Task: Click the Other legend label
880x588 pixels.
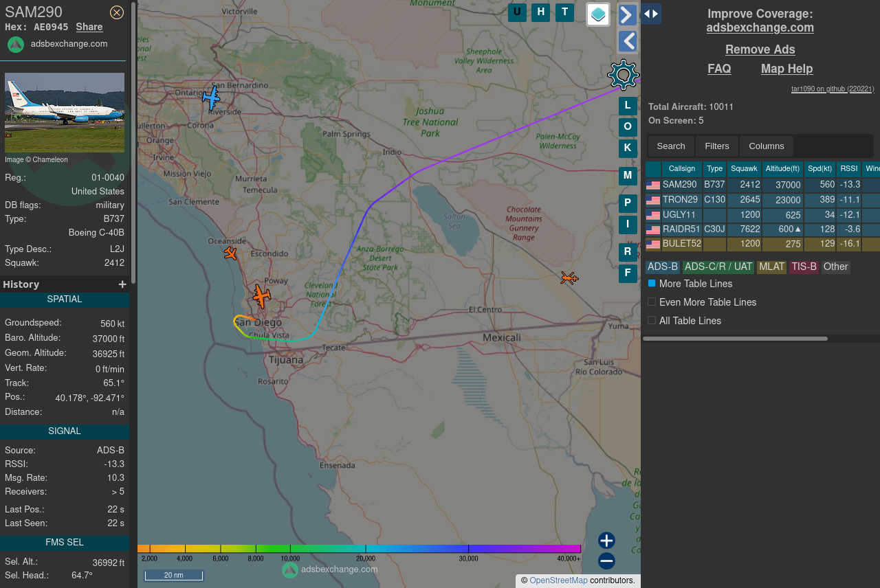Action: [836, 267]
